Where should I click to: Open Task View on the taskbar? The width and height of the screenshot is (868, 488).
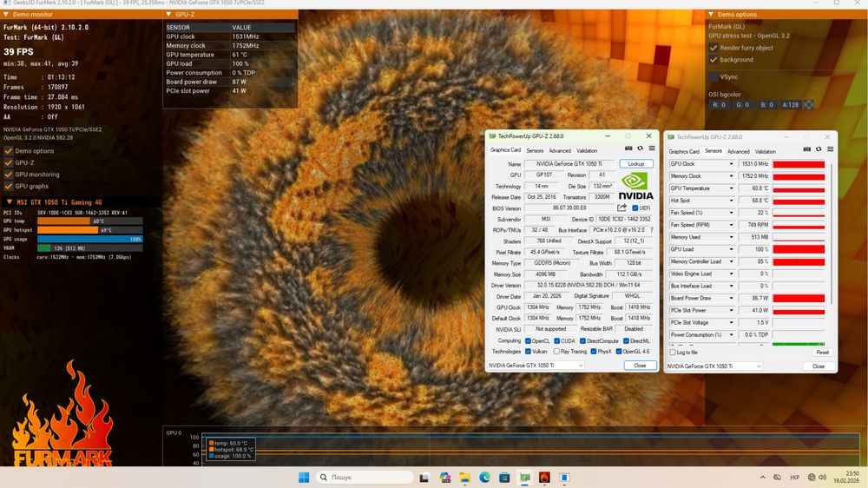point(424,478)
